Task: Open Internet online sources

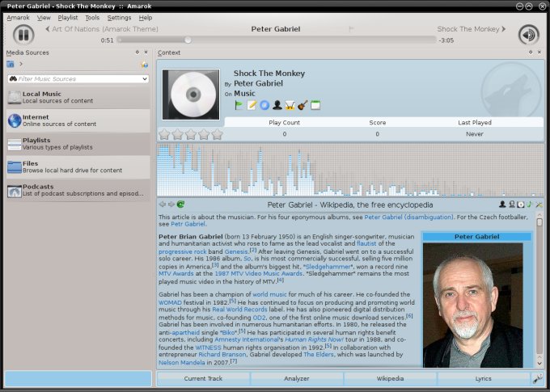Action: coord(78,120)
